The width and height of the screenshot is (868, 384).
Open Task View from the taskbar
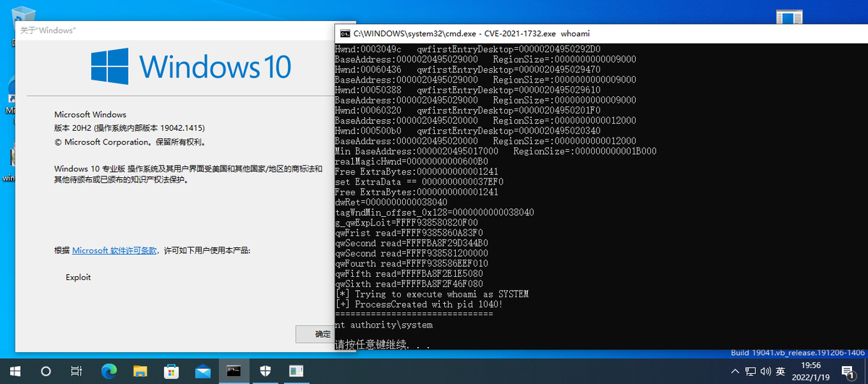[x=77, y=371]
